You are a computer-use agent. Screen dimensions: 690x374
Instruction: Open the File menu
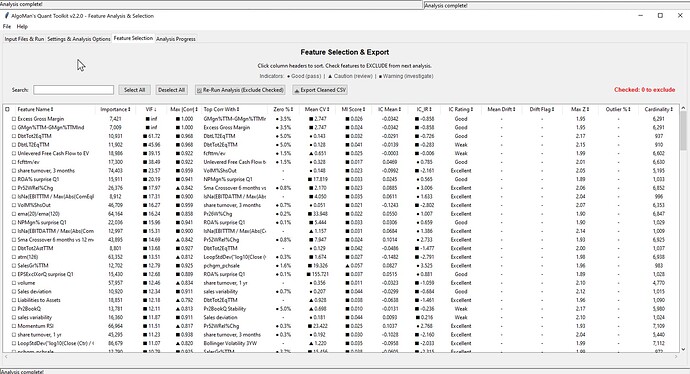[x=7, y=26]
